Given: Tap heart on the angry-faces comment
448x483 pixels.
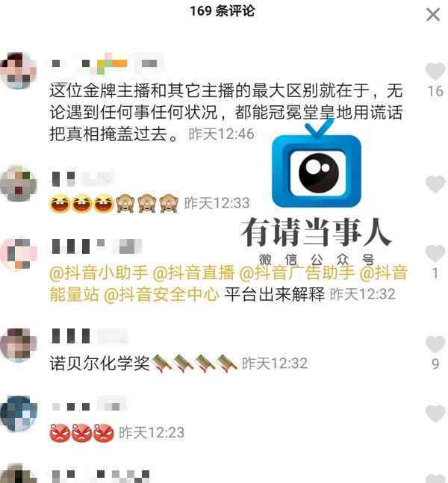Looking at the screenshot, I should [x=435, y=414].
